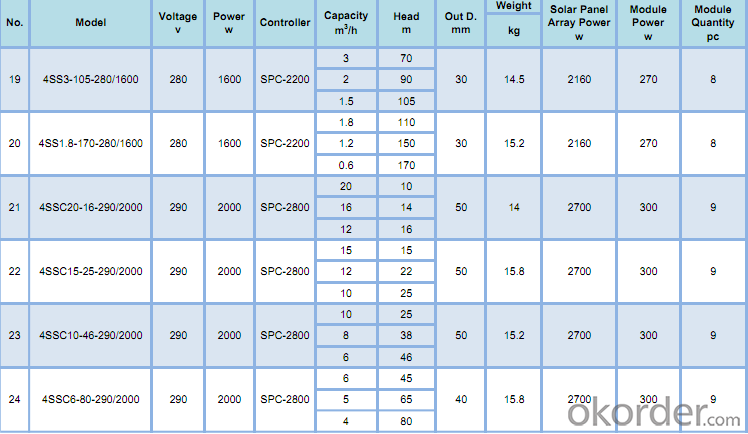
Task: Select model 4SSC20-16-290/2000
Action: click(x=91, y=207)
